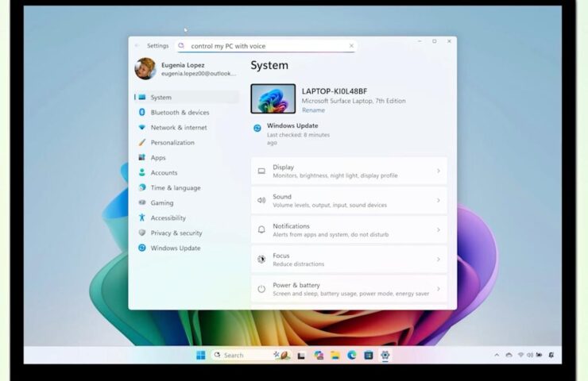Screen dimensions: 588x381
Task: Click the Windows Update status in header
Action: 292,133
